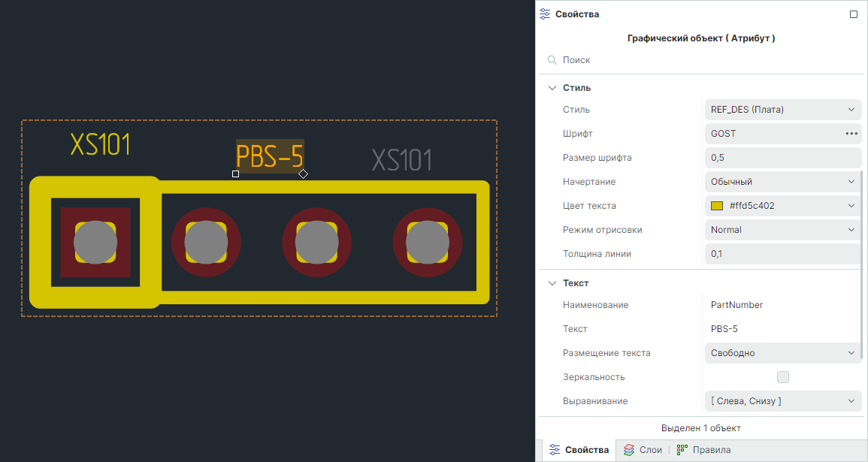Click the Layers tab icon

click(x=629, y=450)
